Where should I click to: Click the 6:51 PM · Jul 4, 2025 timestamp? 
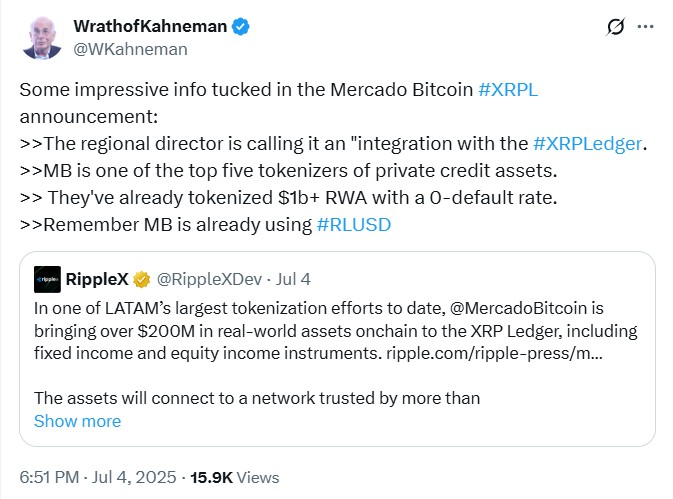pos(98,477)
